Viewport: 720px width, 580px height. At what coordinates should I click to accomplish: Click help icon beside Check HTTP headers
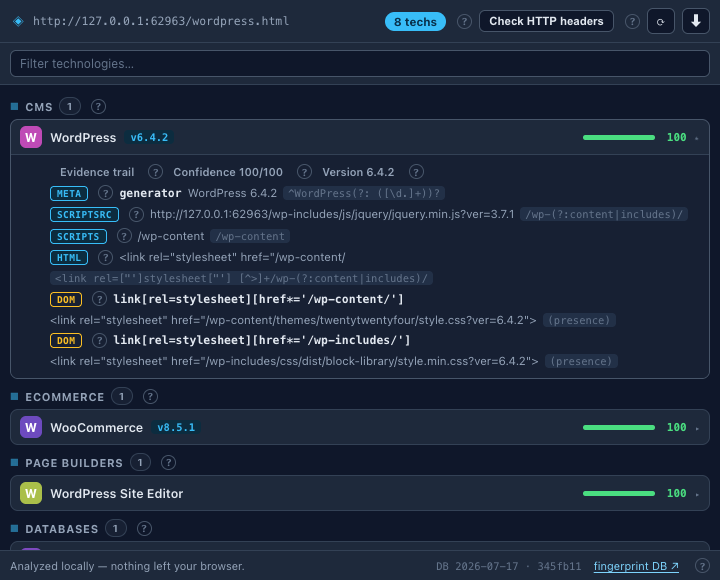[632, 22]
